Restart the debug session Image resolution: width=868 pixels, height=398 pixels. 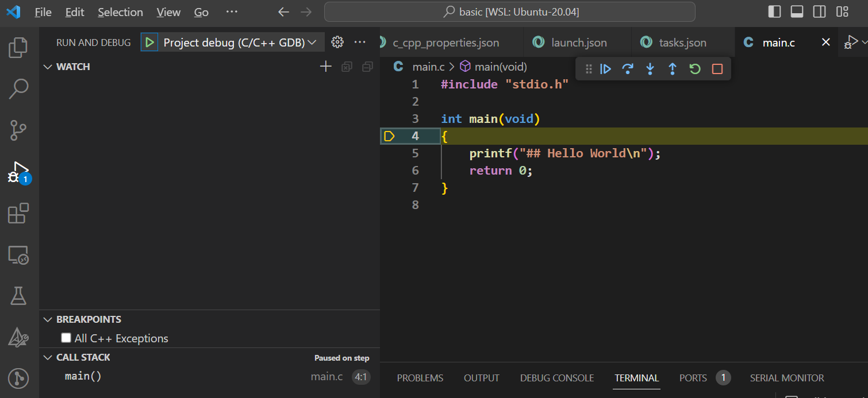695,69
